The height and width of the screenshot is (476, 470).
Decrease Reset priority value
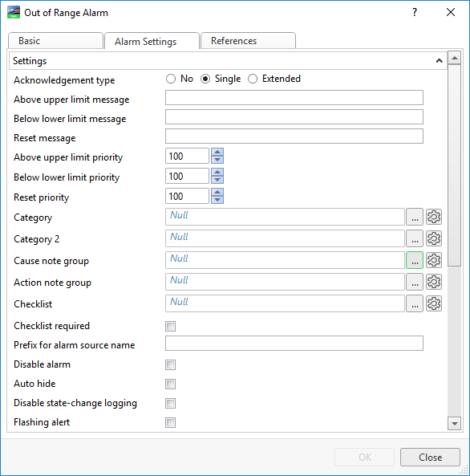[x=217, y=200]
